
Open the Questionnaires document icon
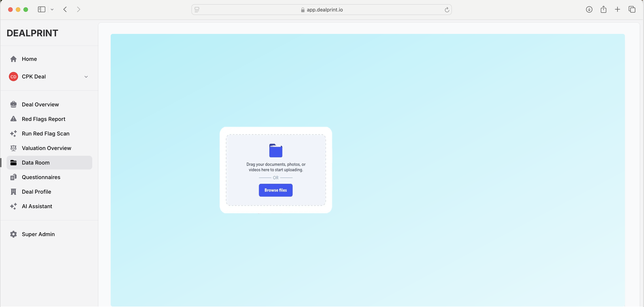pos(14,177)
